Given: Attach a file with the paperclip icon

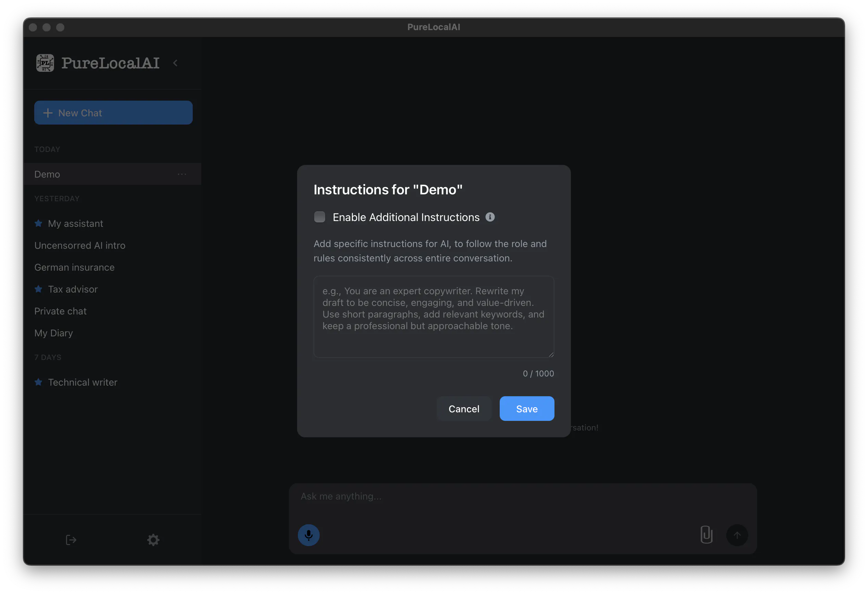Looking at the screenshot, I should pyautogui.click(x=706, y=535).
